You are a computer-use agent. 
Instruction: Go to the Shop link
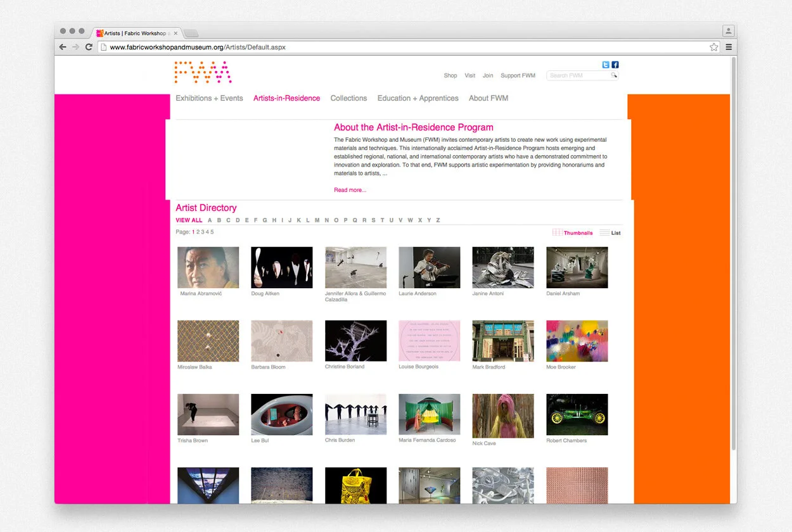click(450, 75)
